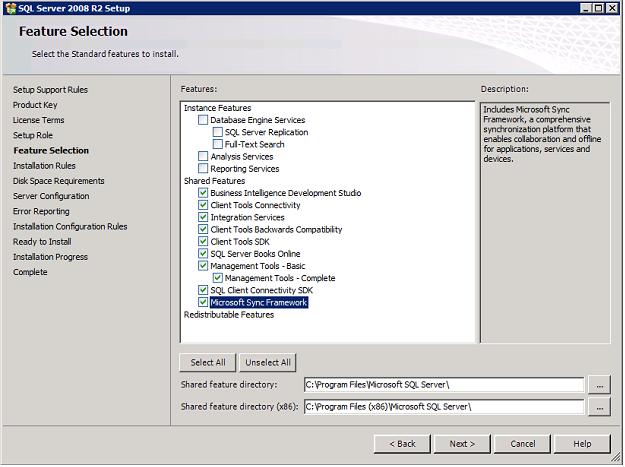The height and width of the screenshot is (467, 625).
Task: Select the Integration Services label
Action: point(248,217)
